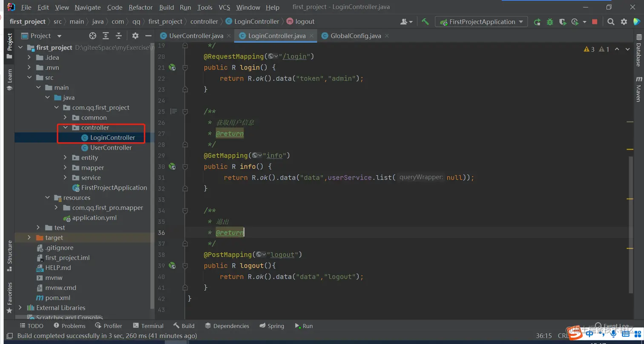Click the Rerun FirstProjectApplication icon
The height and width of the screenshot is (344, 644).
537,22
